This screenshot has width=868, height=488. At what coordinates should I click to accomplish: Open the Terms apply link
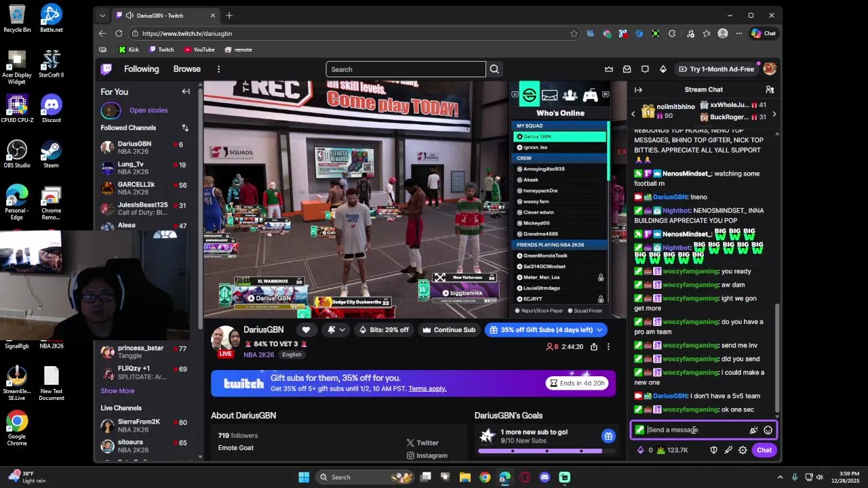427,388
